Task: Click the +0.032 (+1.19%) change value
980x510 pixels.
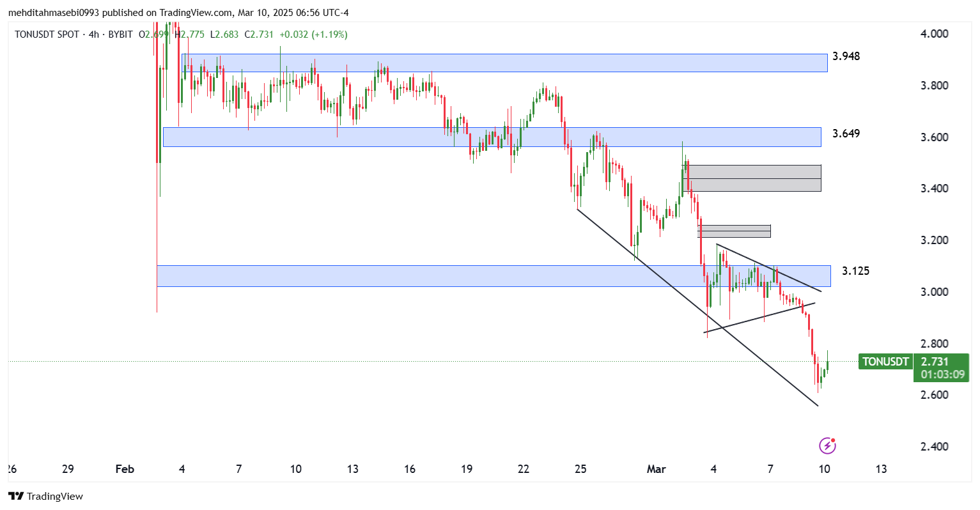Action: coord(313,35)
